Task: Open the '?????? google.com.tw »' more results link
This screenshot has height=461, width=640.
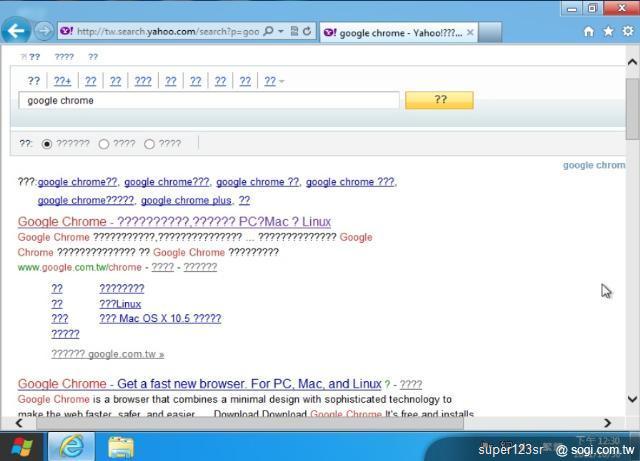Action: pos(108,354)
